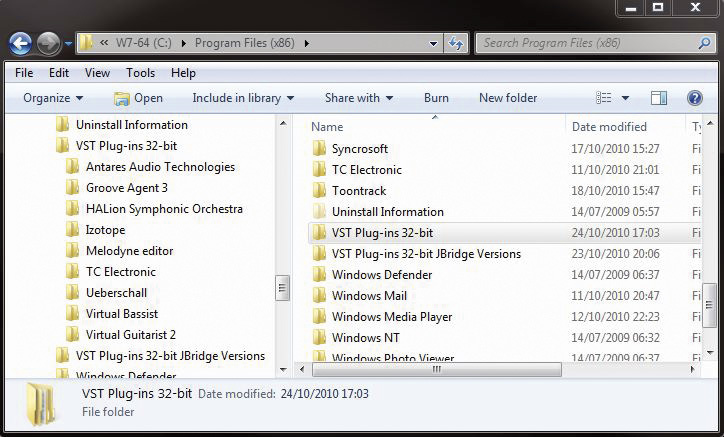Click the Forward navigation arrow button
Image resolution: width=724 pixels, height=437 pixels.
pyautogui.click(x=48, y=44)
